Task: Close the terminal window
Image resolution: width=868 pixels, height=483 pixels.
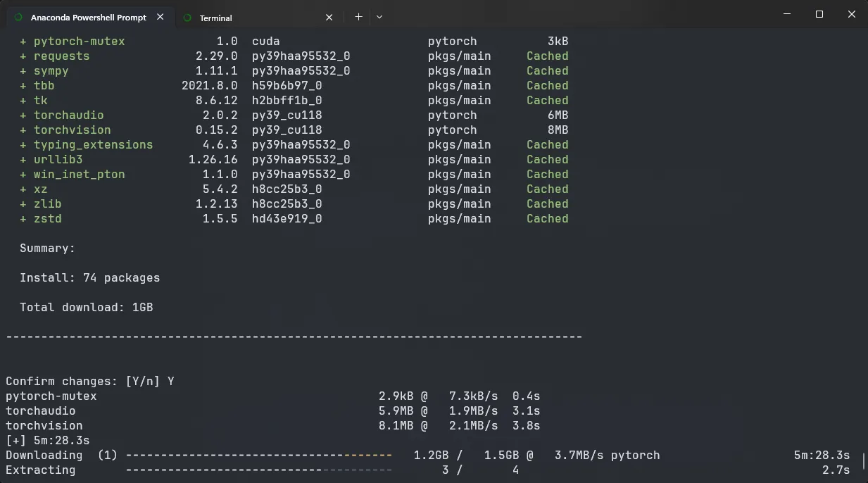Action: tap(851, 14)
